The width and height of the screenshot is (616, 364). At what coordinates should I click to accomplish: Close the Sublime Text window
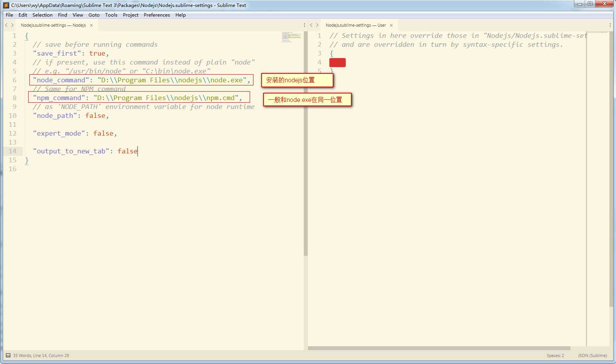[604, 4]
